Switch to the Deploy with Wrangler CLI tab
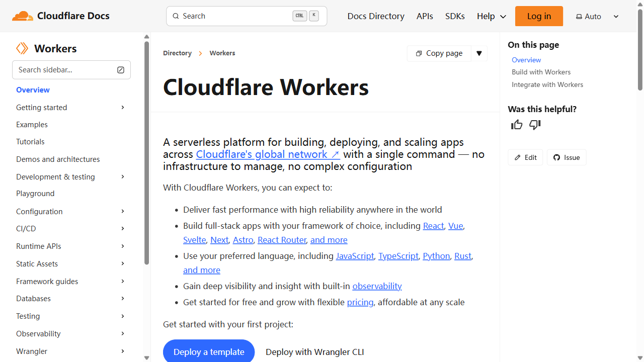Image resolution: width=644 pixels, height=362 pixels. pyautogui.click(x=315, y=351)
